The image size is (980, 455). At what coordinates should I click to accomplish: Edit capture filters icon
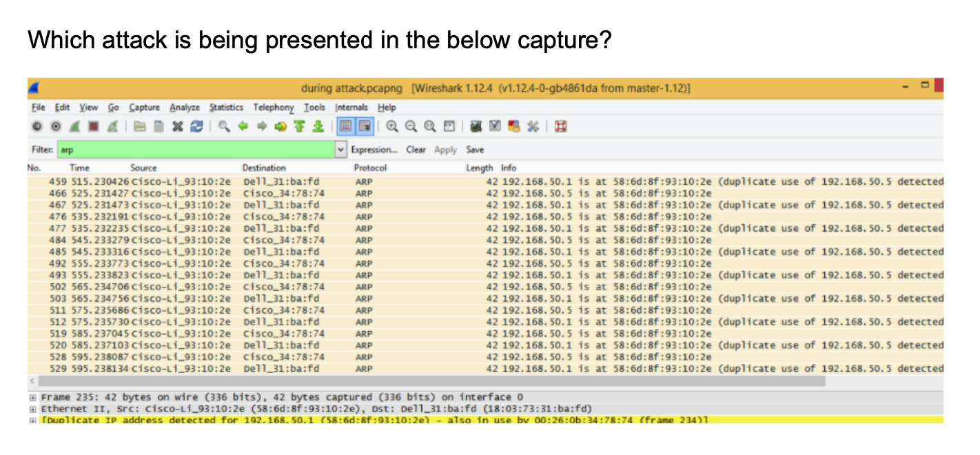click(476, 127)
